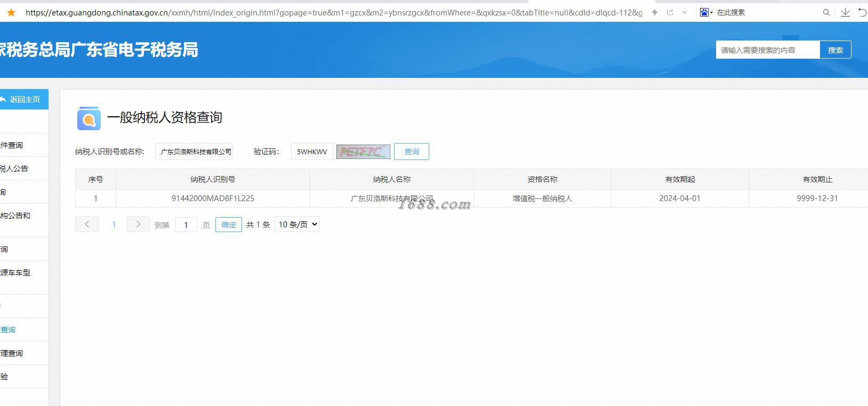Edit the 验证码 input containing 5WHKWV
This screenshot has width=868, height=406.
(312, 152)
